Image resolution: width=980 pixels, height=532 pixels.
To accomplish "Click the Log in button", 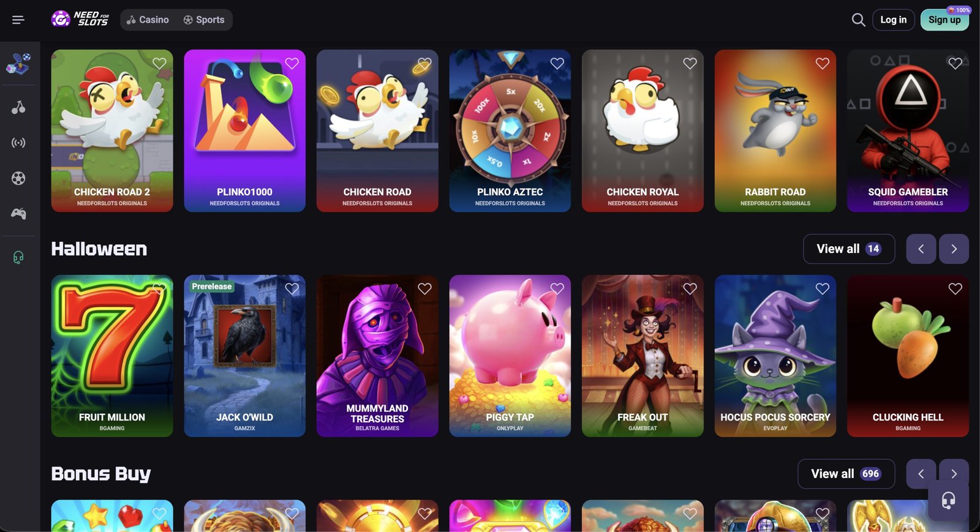I will coord(893,20).
